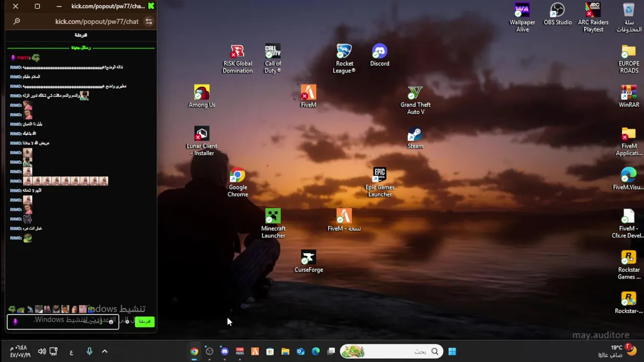Expand hidden system tray icons chevron
Viewport: 644px width, 362px height.
pos(105,351)
